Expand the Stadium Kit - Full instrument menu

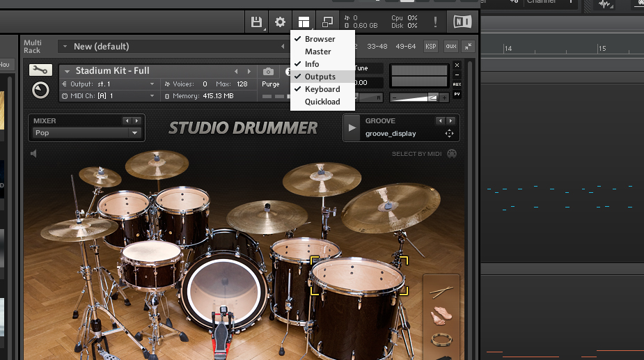pyautogui.click(x=67, y=71)
